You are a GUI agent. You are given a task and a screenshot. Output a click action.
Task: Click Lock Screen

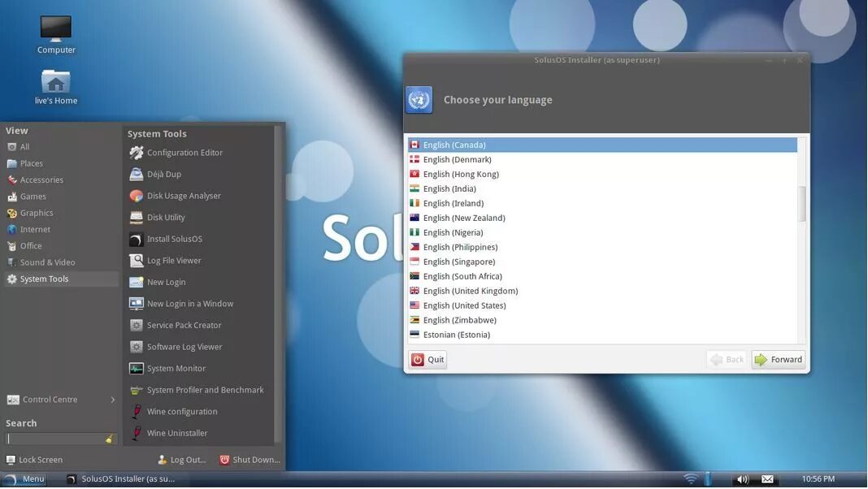34,461
